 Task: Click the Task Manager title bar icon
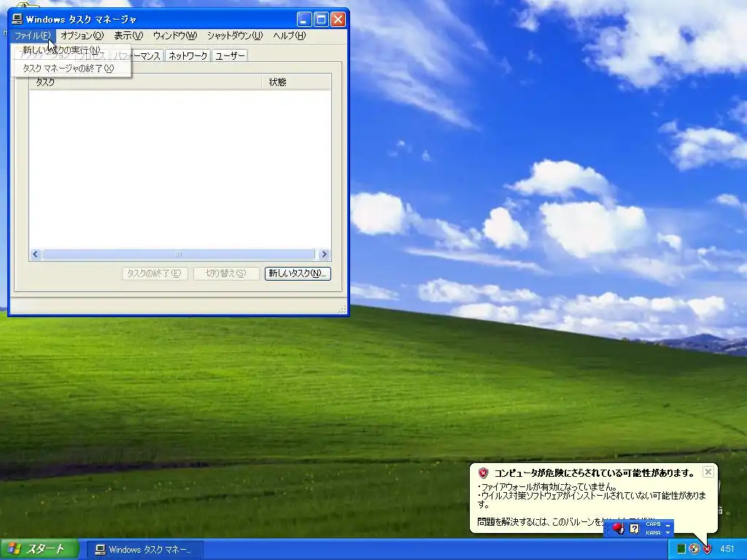click(18, 19)
